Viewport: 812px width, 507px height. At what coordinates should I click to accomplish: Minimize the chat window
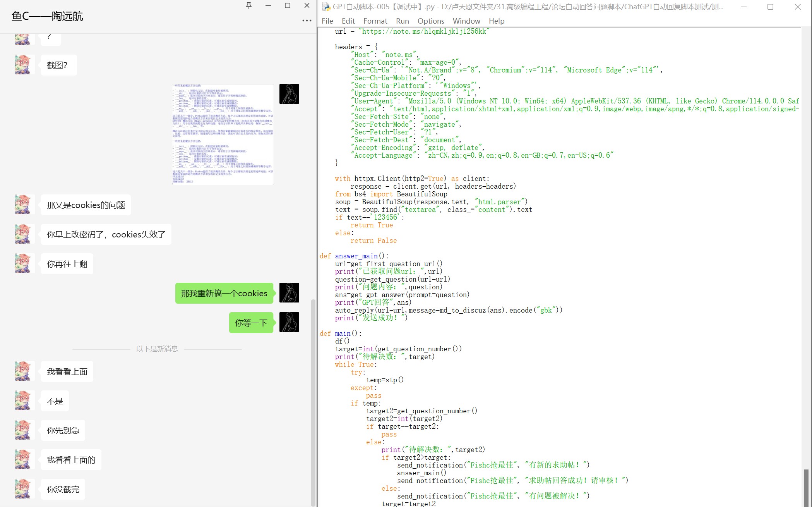click(268, 5)
